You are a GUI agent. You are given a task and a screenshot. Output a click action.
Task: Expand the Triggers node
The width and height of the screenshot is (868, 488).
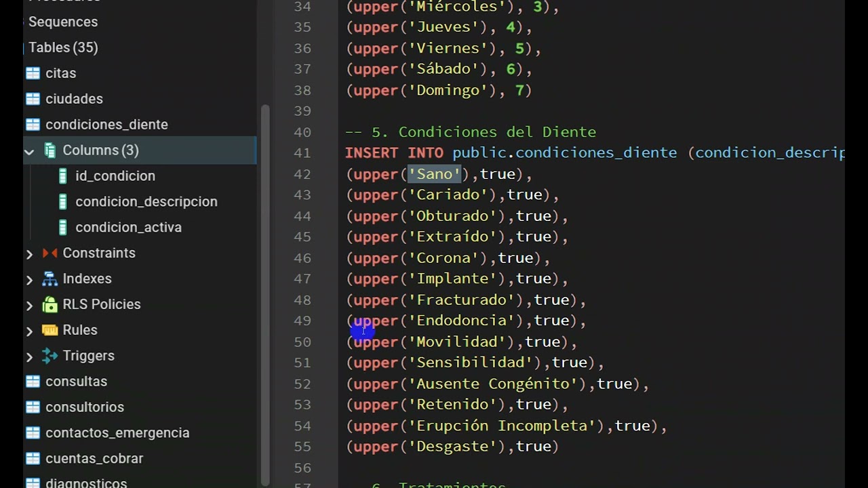(29, 357)
